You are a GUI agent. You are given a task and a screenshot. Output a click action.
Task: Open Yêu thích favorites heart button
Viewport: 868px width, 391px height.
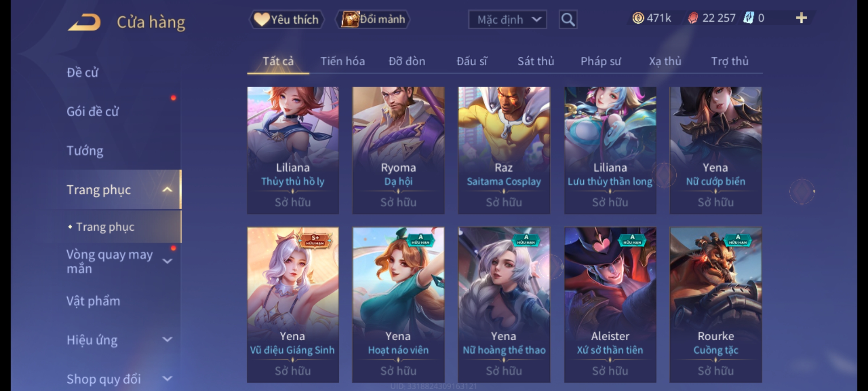point(286,20)
